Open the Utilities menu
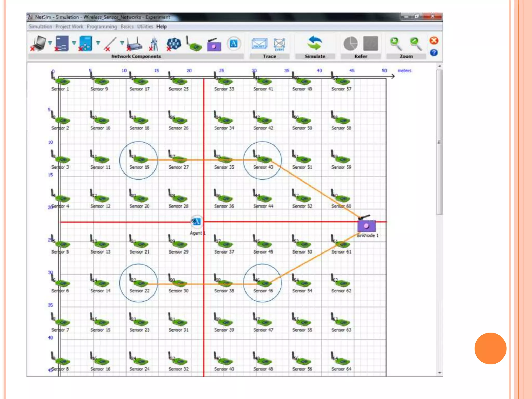This screenshot has height=399, width=532. tap(145, 26)
